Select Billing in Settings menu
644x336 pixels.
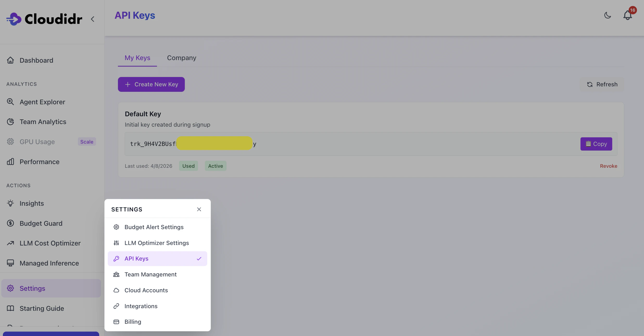pos(133,322)
